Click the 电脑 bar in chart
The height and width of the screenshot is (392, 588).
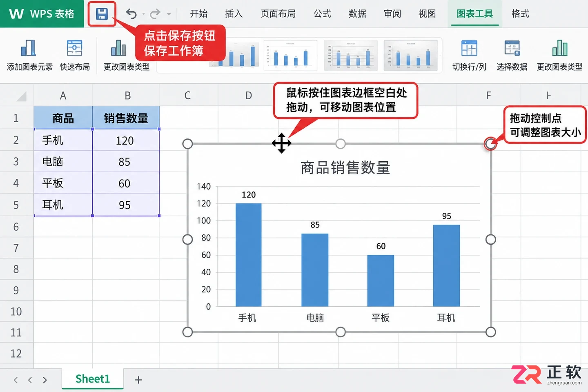tap(315, 270)
